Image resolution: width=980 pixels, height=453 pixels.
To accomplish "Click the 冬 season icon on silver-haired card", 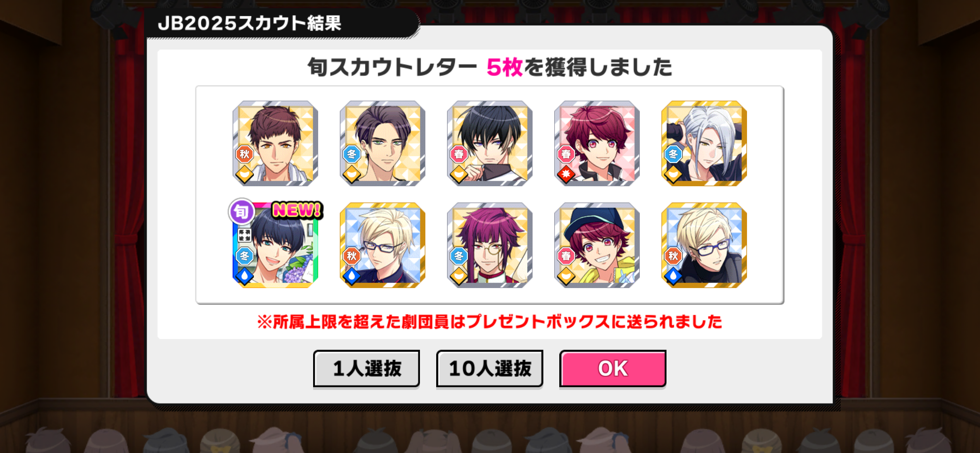I will [x=673, y=154].
